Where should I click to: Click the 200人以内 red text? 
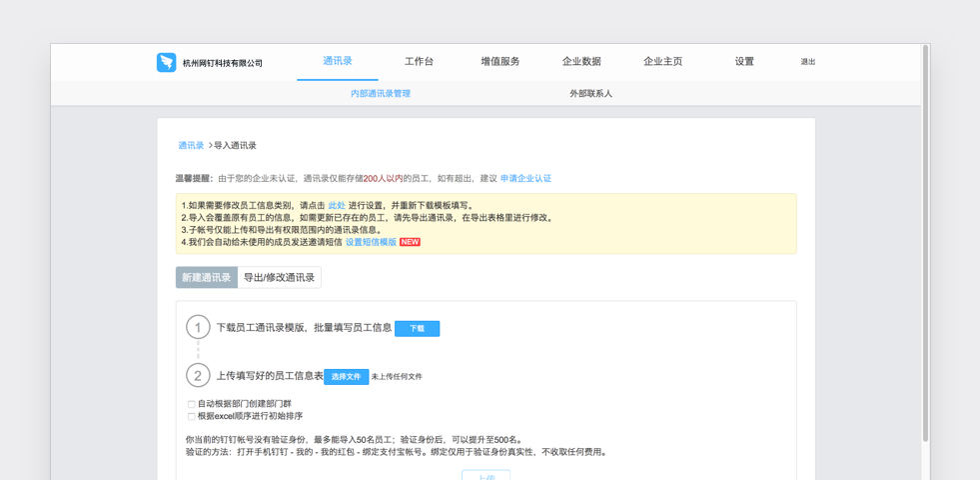(x=384, y=178)
